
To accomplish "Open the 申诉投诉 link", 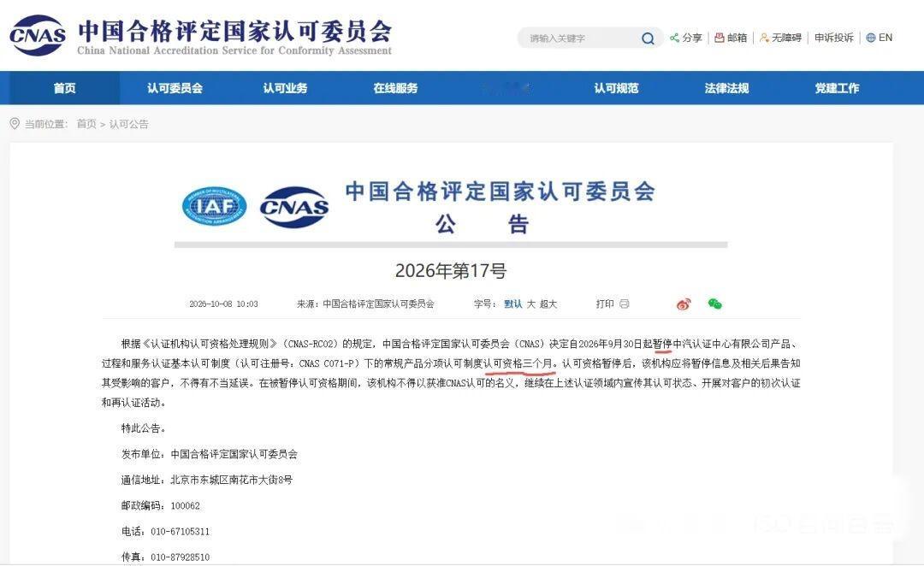I will tap(834, 38).
